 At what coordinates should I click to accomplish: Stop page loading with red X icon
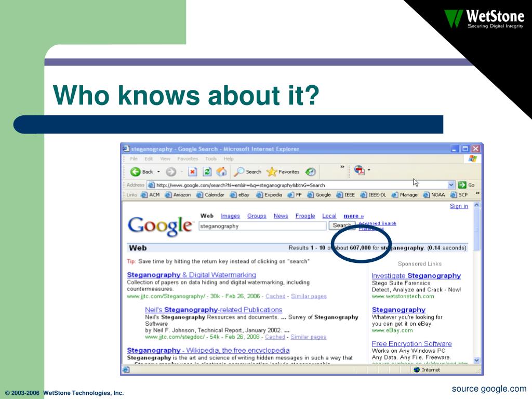(x=192, y=171)
